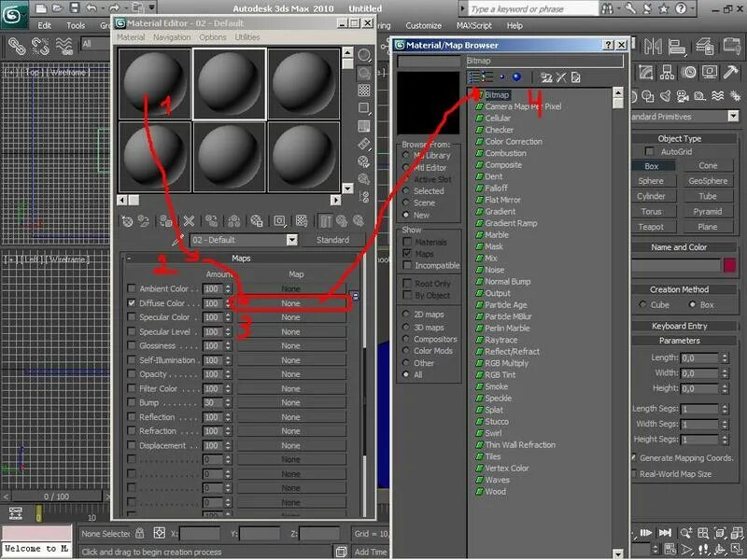Collapse the Keyboard Entry rollout
The image size is (747, 560).
pos(680,326)
